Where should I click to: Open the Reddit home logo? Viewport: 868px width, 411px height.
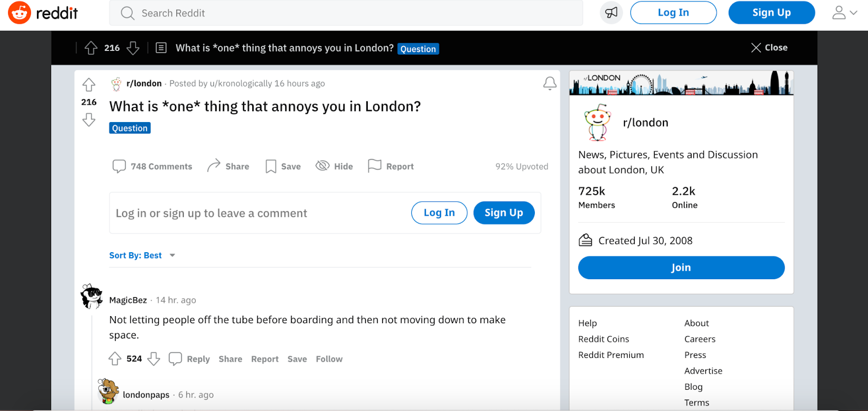(43, 13)
